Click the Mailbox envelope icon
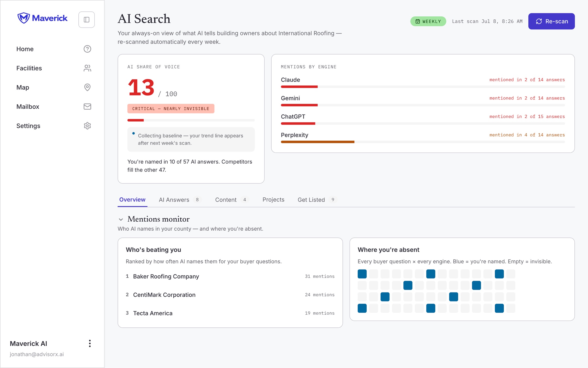The width and height of the screenshot is (588, 368). [x=87, y=107]
